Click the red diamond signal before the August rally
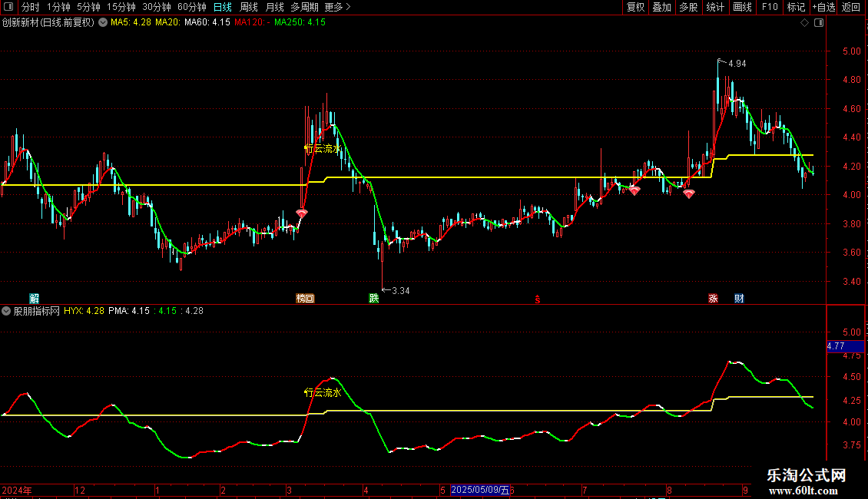Viewport: 868px width, 499px height. click(x=689, y=193)
